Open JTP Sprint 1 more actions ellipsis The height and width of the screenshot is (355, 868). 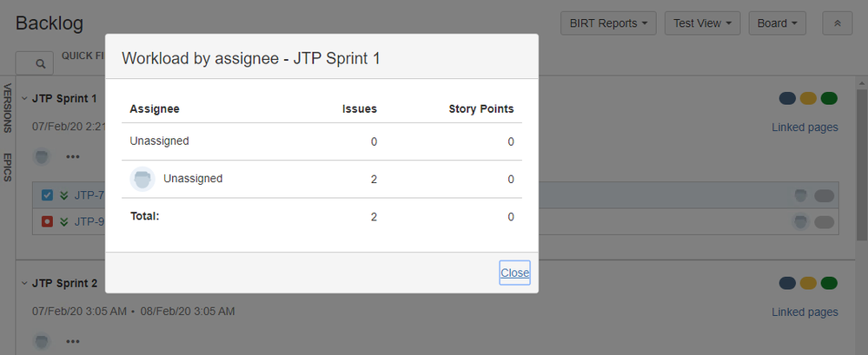(x=72, y=157)
